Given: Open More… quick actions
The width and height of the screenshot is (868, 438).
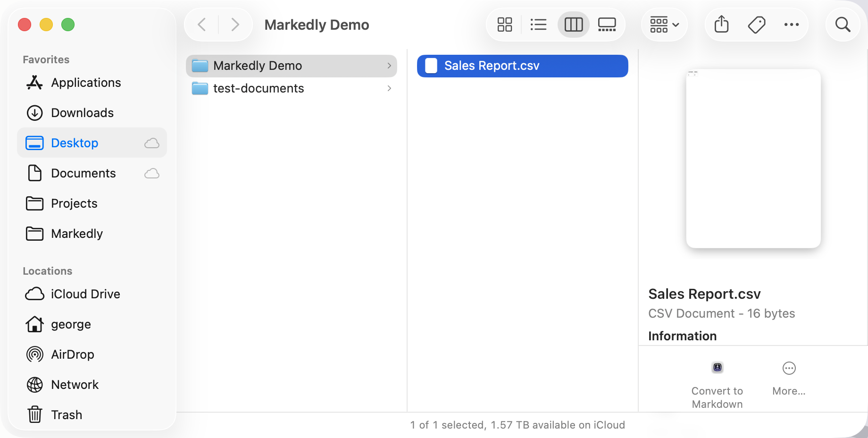Looking at the screenshot, I should tap(789, 378).
